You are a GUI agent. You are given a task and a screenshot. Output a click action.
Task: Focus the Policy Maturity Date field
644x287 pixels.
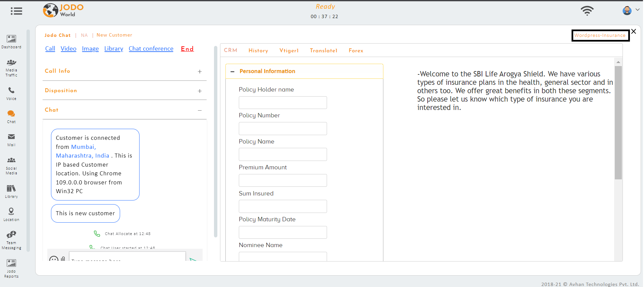tap(283, 232)
